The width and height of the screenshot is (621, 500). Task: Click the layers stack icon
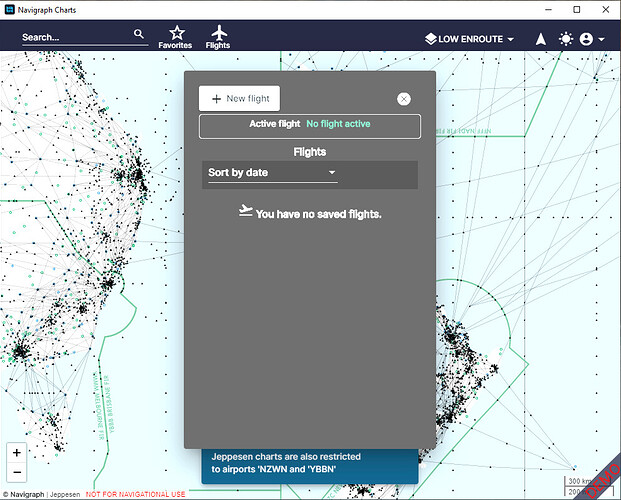tap(431, 39)
